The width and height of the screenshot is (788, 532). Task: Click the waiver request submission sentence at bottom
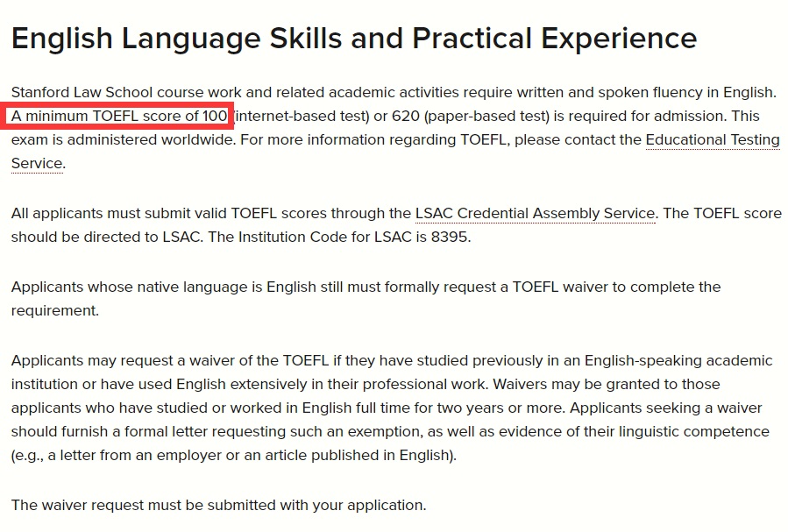click(x=218, y=505)
